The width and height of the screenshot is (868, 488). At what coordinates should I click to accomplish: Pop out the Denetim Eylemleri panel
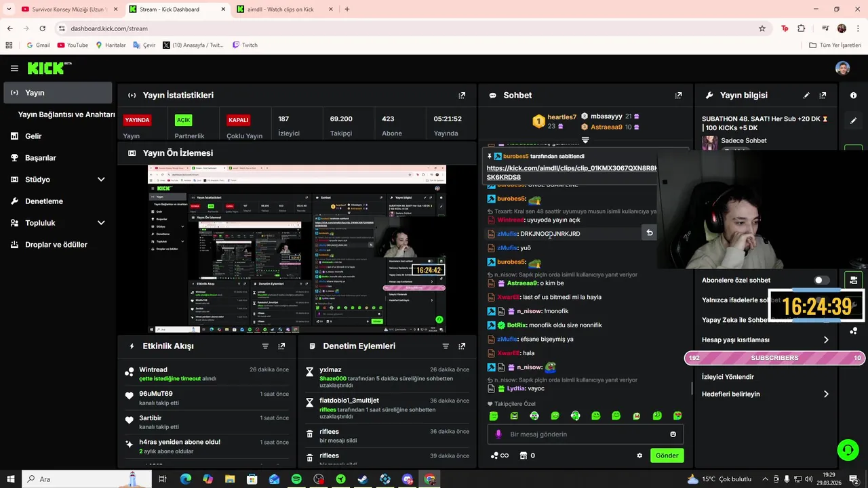pos(462,346)
